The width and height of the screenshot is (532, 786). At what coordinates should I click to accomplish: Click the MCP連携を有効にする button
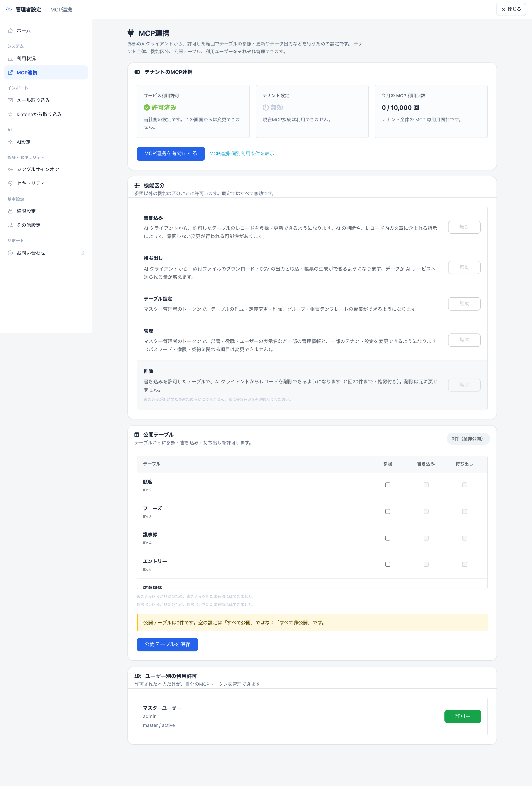171,154
